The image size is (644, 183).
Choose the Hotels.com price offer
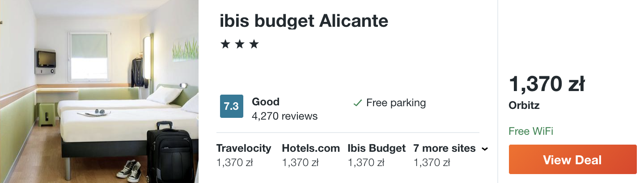311,155
